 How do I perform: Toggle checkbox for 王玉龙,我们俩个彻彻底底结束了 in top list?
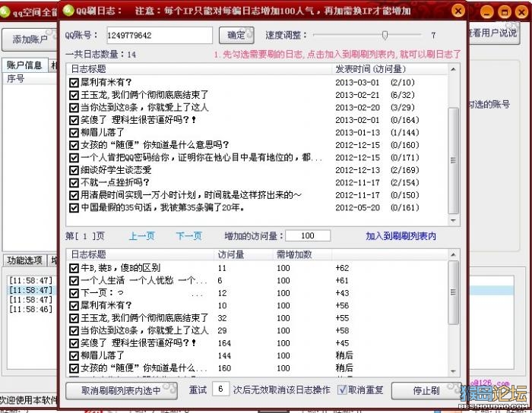coord(74,95)
